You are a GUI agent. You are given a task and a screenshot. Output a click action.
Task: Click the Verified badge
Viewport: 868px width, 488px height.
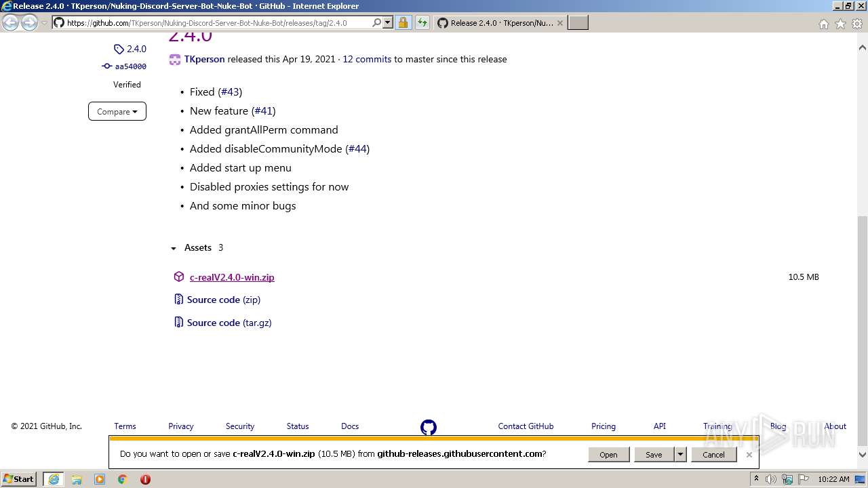(127, 85)
